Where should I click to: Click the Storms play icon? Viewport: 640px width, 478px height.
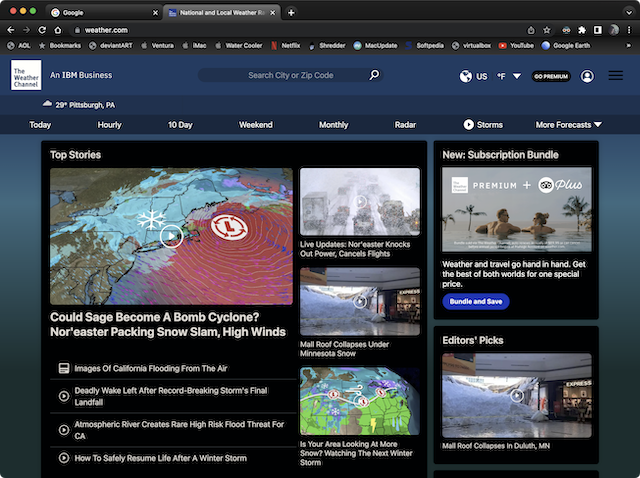469,125
